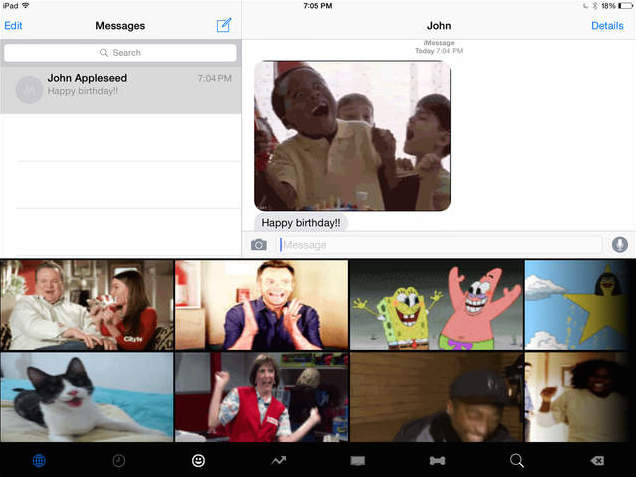636x477 pixels.
Task: Open Details for John conversation
Action: 607,26
